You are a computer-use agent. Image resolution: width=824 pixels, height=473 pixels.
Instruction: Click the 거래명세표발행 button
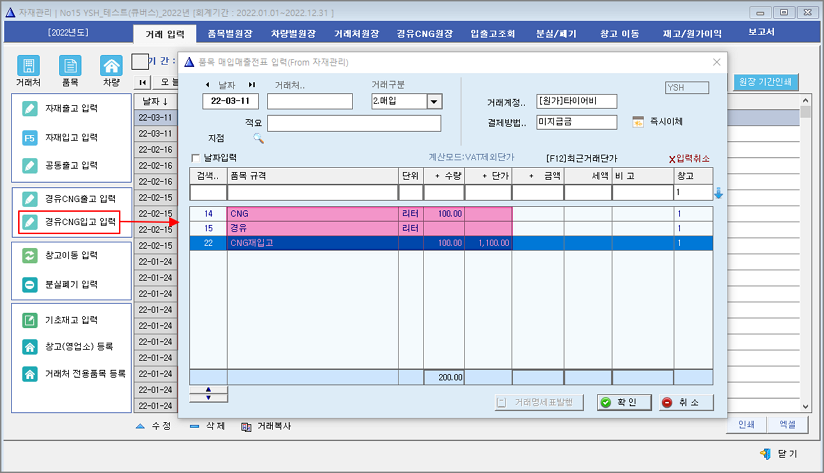[539, 403]
